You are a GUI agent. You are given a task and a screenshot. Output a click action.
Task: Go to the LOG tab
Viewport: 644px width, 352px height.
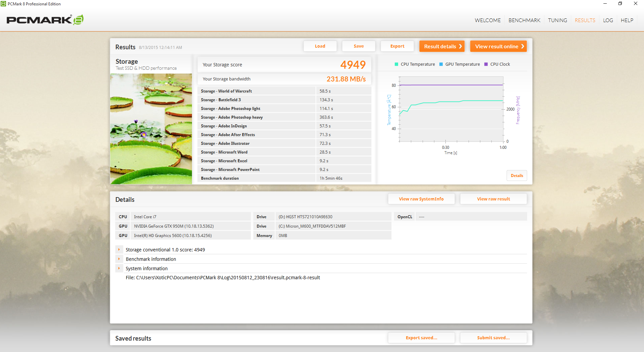click(608, 20)
